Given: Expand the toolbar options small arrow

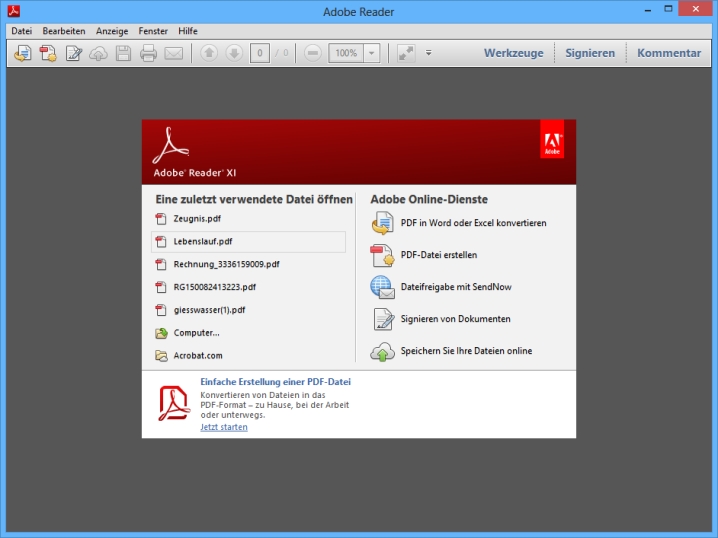Looking at the screenshot, I should (429, 53).
